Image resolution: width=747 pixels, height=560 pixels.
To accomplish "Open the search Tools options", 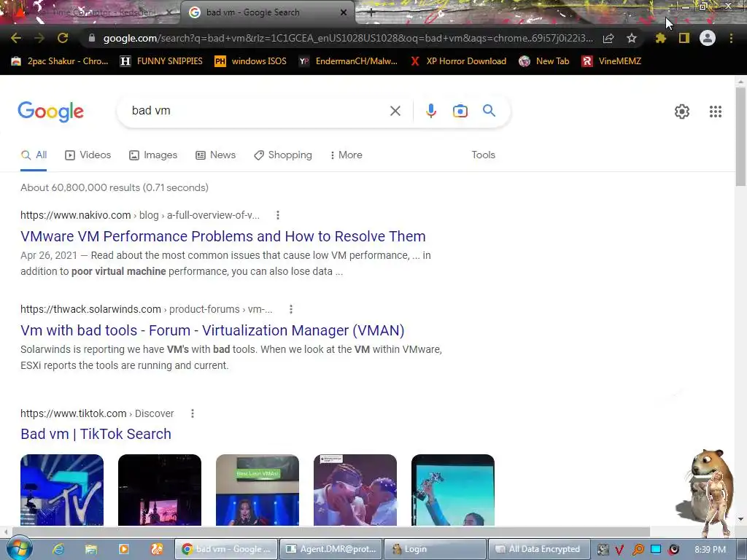I will coord(483,155).
